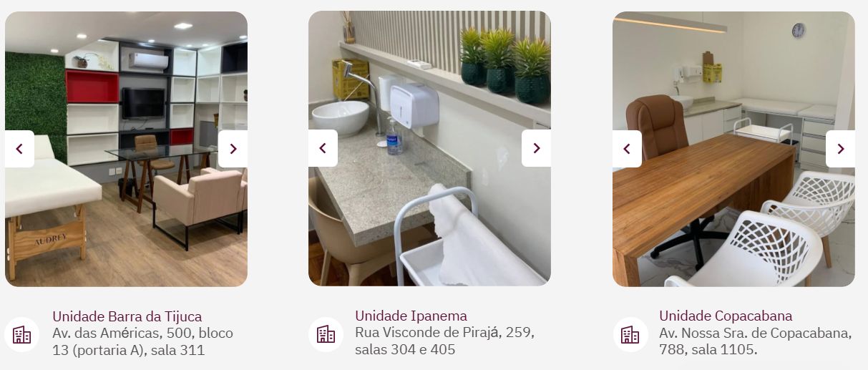Image resolution: width=868 pixels, height=370 pixels.
Task: Click the wall clock in Copacabana photo
Action: pos(799,30)
